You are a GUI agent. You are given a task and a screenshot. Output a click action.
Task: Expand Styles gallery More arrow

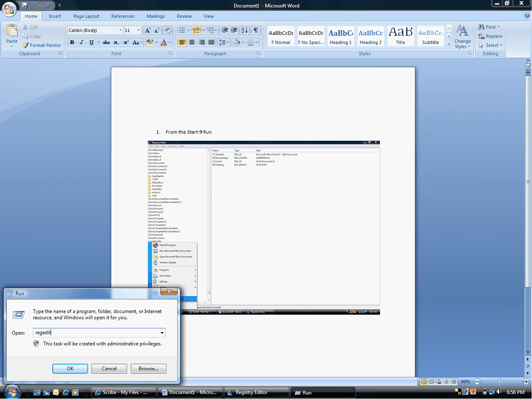coord(449,44)
